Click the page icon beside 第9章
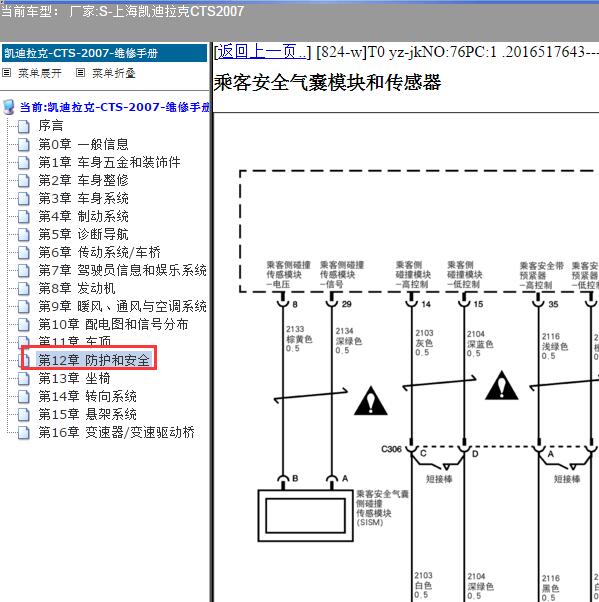 [x=23, y=307]
